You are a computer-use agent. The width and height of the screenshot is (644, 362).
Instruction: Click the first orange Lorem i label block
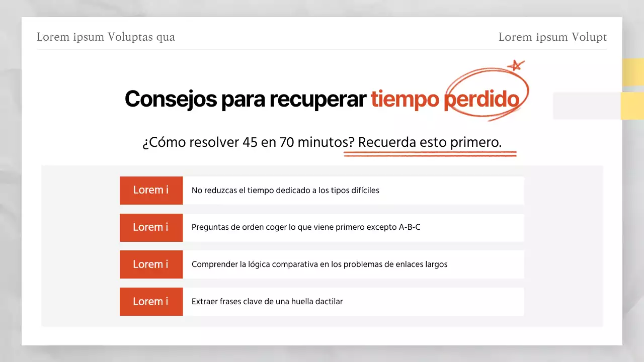tap(151, 190)
